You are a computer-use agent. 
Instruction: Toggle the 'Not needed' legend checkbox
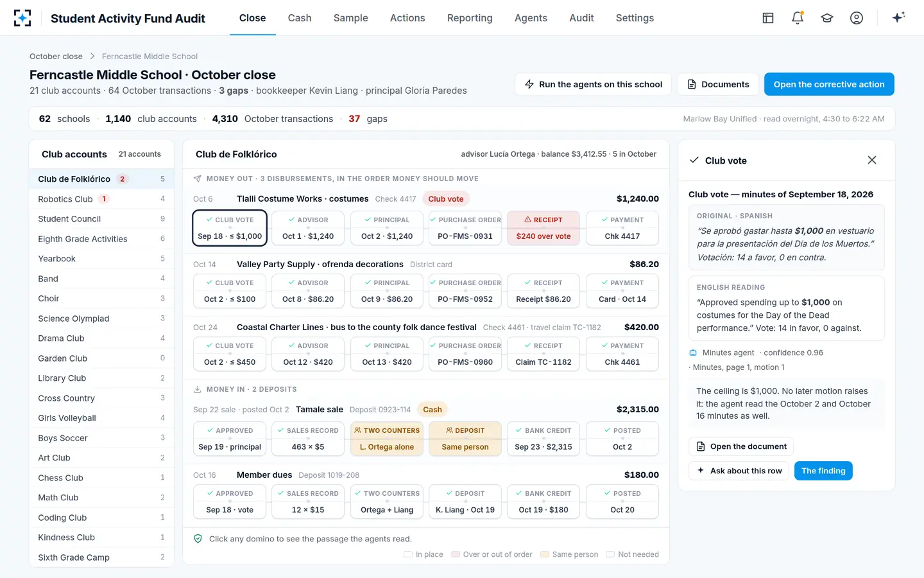[x=610, y=554]
